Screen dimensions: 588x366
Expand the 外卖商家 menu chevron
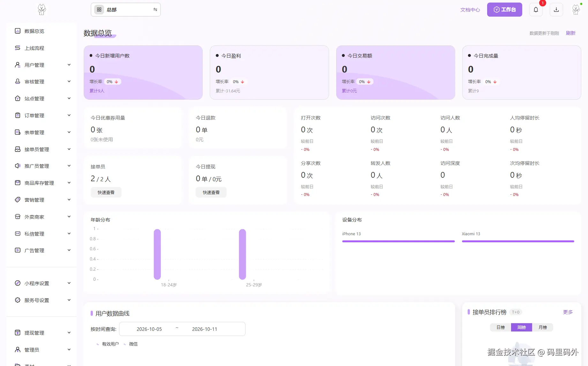point(69,217)
